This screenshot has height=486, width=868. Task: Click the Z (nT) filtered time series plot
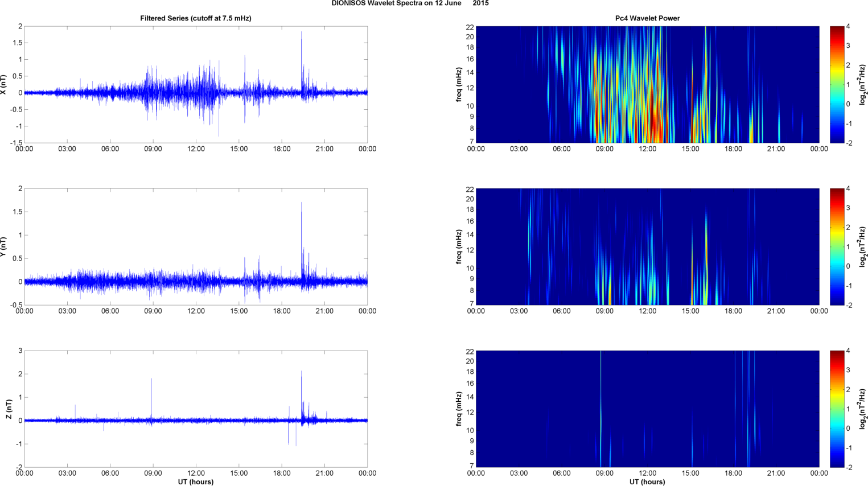click(x=196, y=409)
